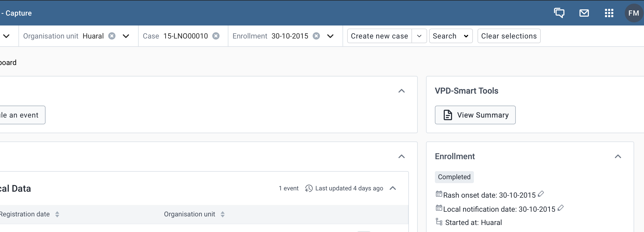644x232 pixels.
Task: Click the last updated history icon
Action: (x=308, y=188)
